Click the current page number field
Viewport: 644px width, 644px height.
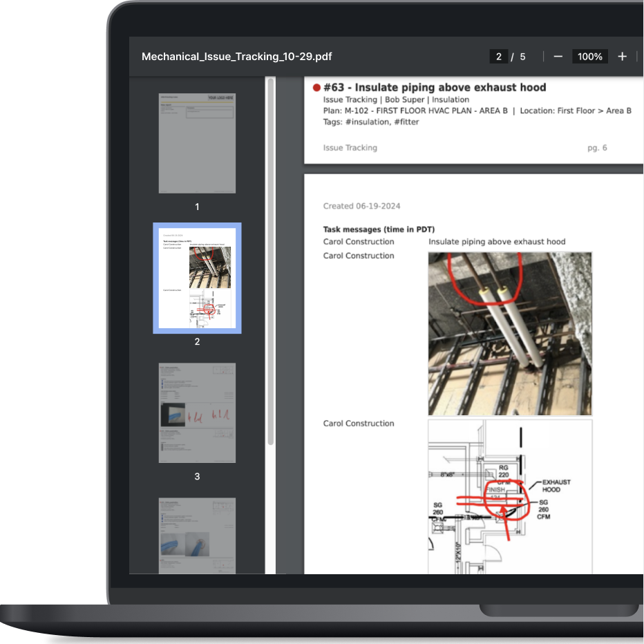(499, 57)
